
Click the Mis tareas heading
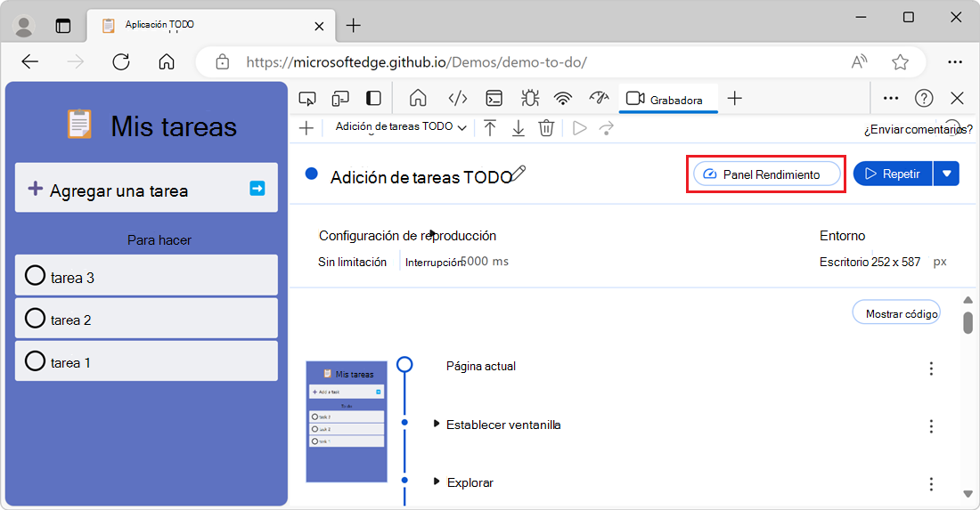pyautogui.click(x=174, y=126)
